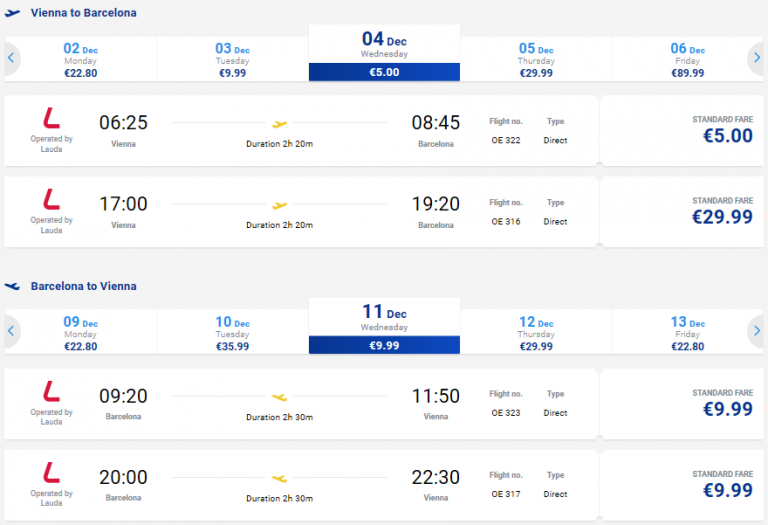Click the outbound plane icon beside Vienna to Barcelona

tap(12, 13)
